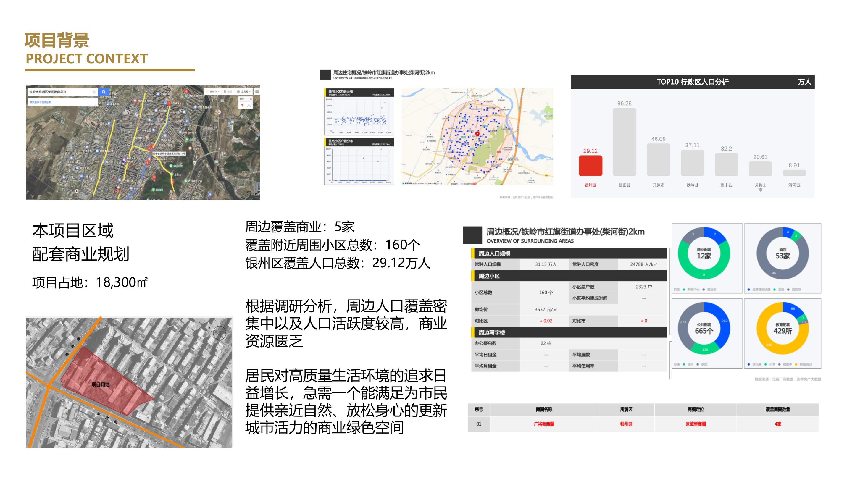Click the PROJECT CONTEXT subtitle
This screenshot has width=868, height=488.
click(87, 59)
